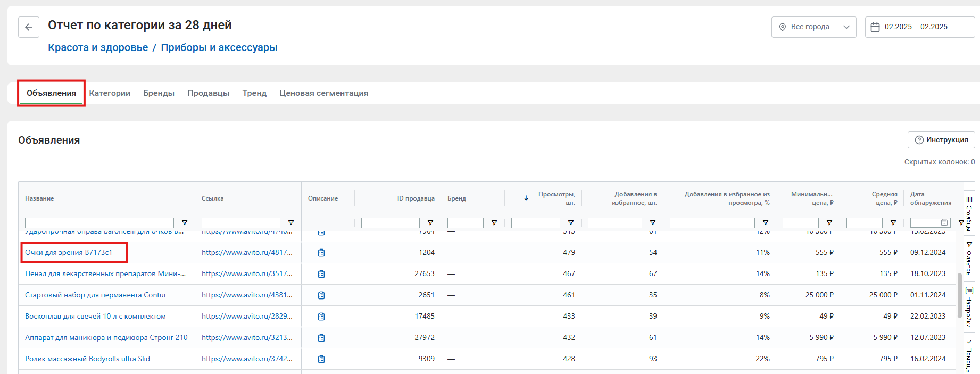Viewport: 980px width, 374px height.
Task: Switch to the Объявления tab
Action: coord(51,93)
